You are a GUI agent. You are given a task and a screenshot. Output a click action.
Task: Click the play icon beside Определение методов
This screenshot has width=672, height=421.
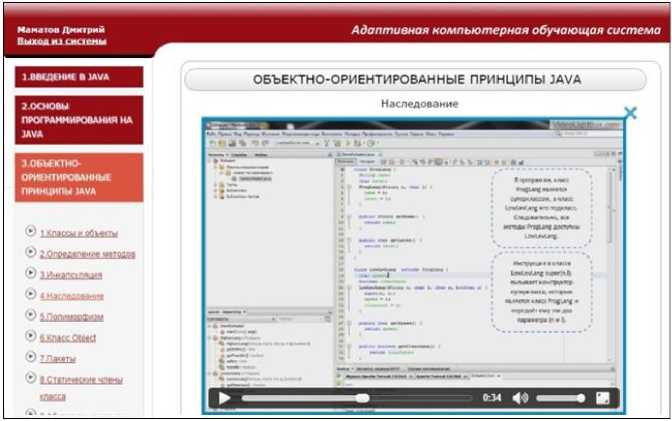[30, 252]
